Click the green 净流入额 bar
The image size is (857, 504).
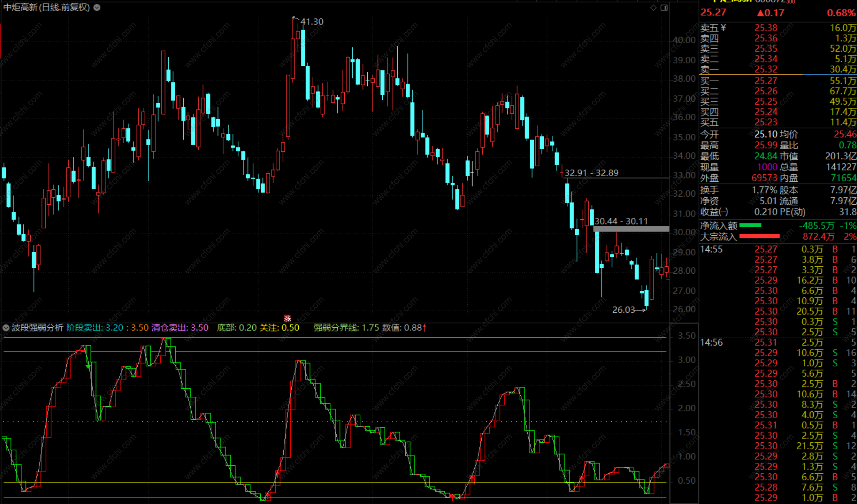(x=750, y=225)
